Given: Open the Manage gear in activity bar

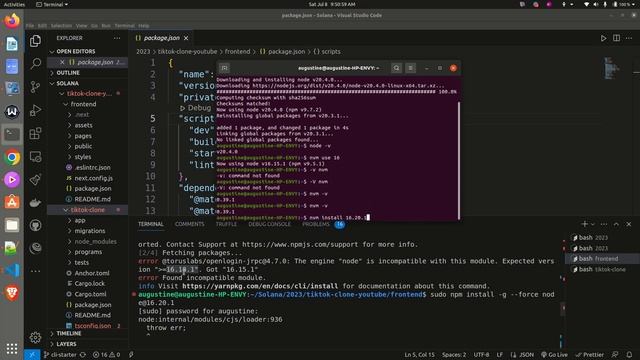Looking at the screenshot, I should coord(36,337).
